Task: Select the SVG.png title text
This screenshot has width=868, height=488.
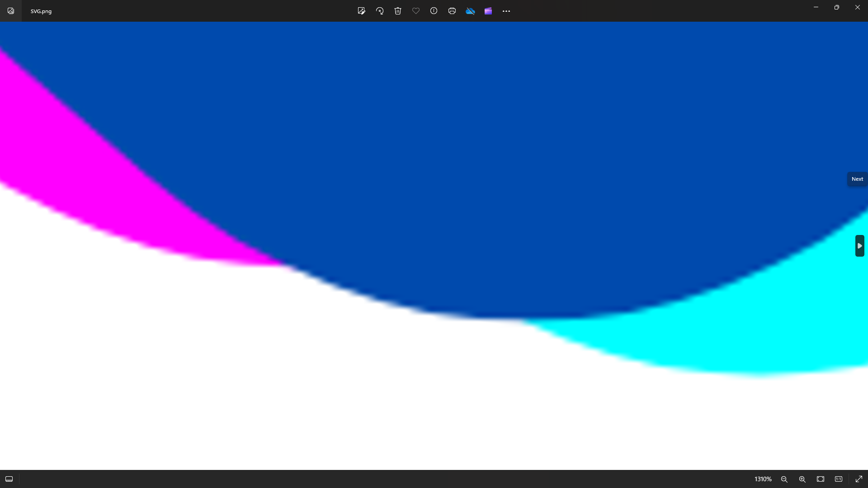Action: tap(41, 11)
